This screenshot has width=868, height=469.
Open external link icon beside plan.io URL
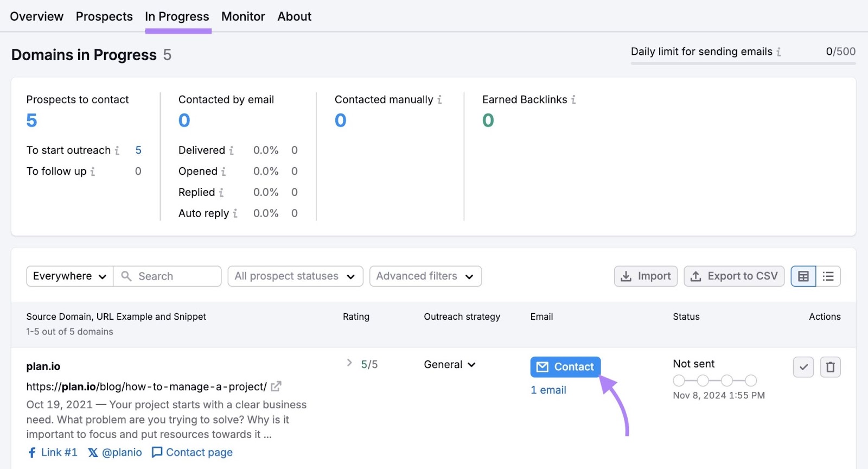276,386
